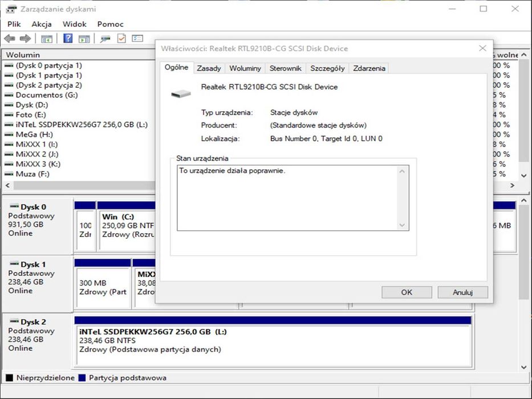Click the checkmark properties toolbar icon

121,38
